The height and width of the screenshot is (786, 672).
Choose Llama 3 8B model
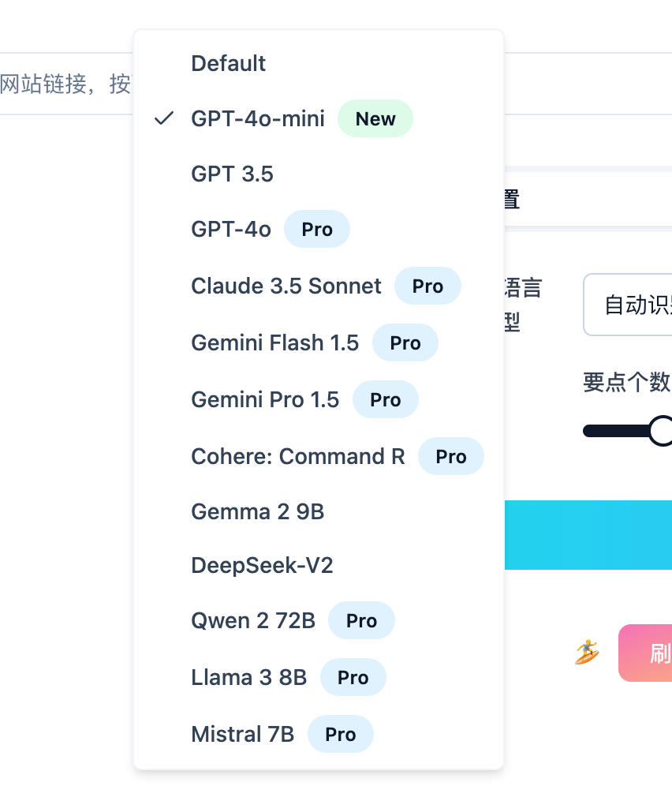[248, 678]
